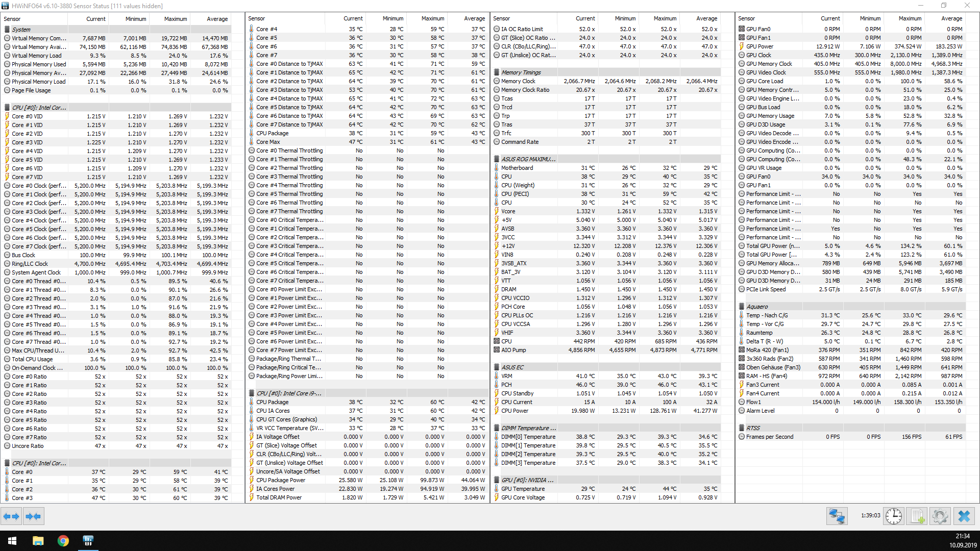
Task: Open HWiNFO icon in Windows taskbar
Action: click(x=88, y=541)
